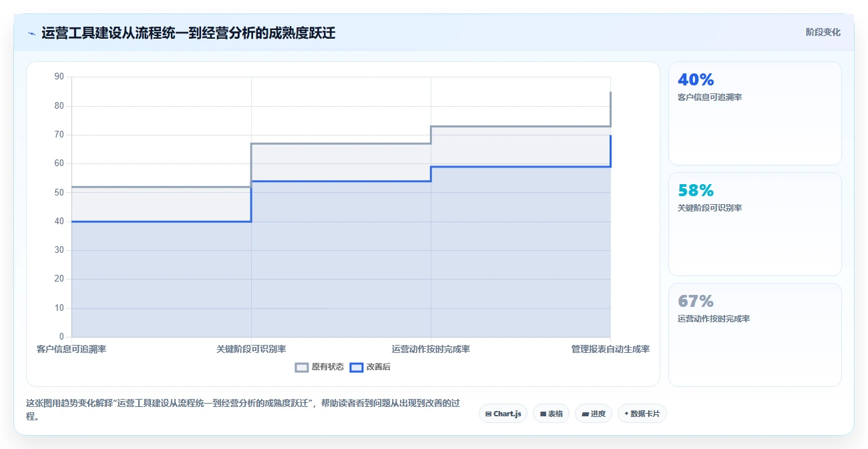Select the Chart.js tag chip
Screen dimensions: 868x449
tap(503, 414)
